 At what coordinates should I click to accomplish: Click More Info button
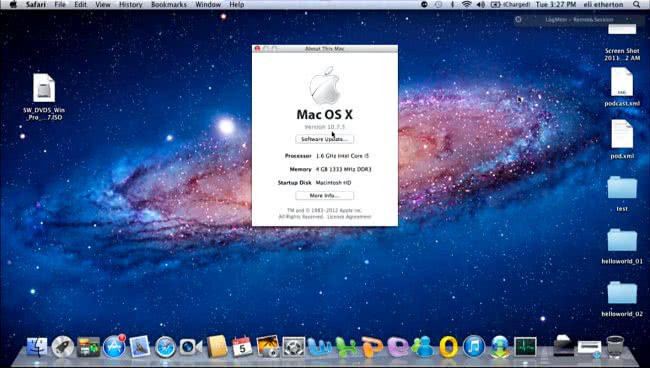pos(325,196)
